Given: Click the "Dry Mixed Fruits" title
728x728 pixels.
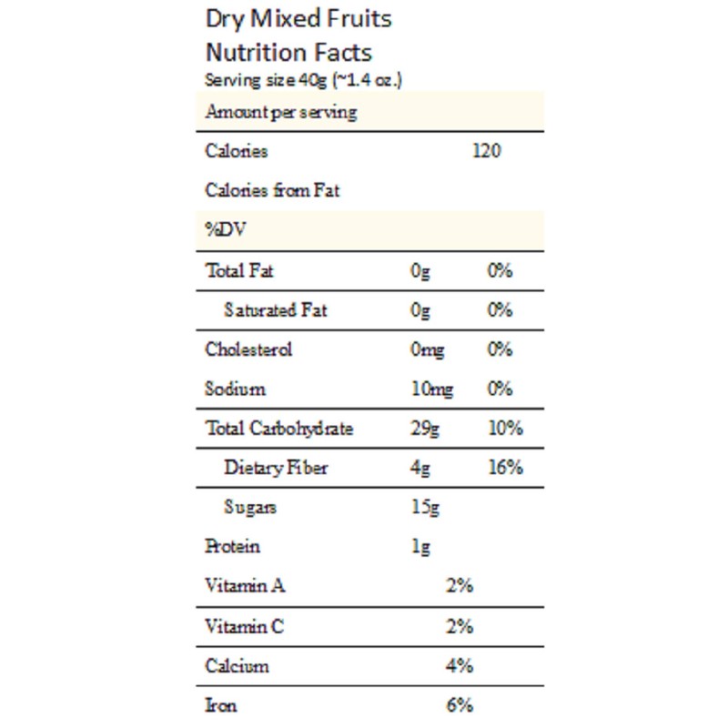Looking at the screenshot, I should (298, 19).
